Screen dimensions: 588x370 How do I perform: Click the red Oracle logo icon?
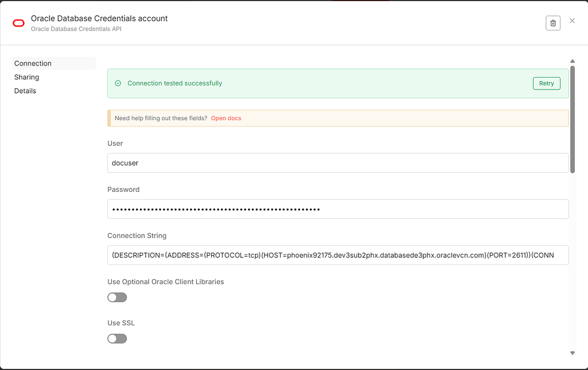coord(19,23)
